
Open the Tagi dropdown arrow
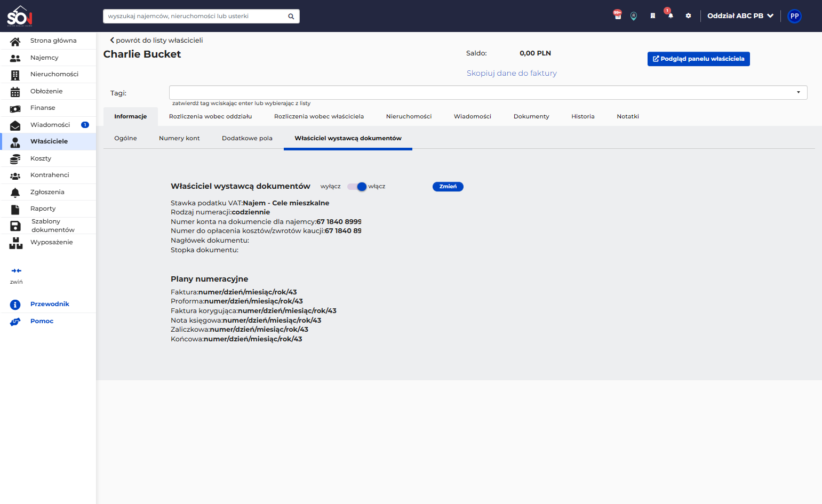[799, 93]
